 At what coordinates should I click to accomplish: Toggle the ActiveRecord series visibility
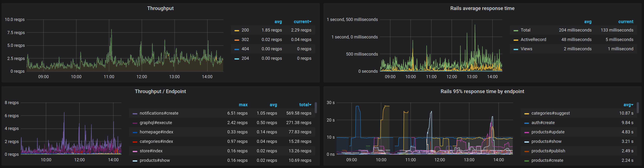(x=533, y=40)
